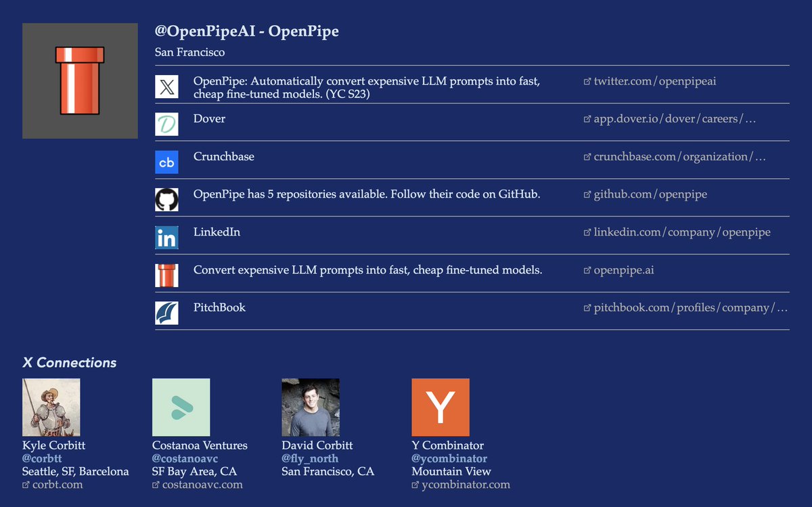
Task: Click the X (Twitter) logo icon
Action: 166,87
